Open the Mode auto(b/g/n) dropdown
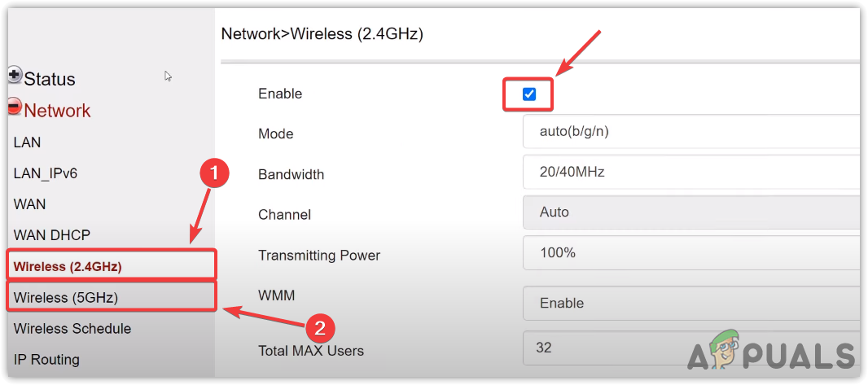The width and height of the screenshot is (868, 385). (692, 131)
